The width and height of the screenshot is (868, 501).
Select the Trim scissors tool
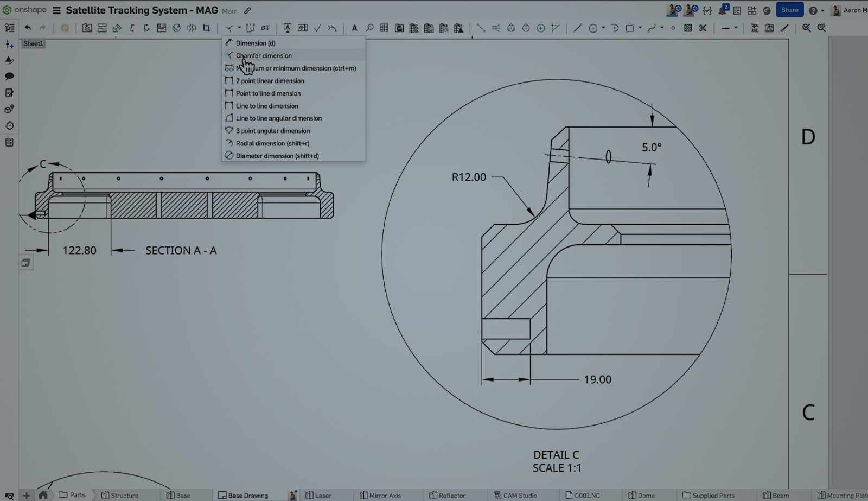[703, 28]
